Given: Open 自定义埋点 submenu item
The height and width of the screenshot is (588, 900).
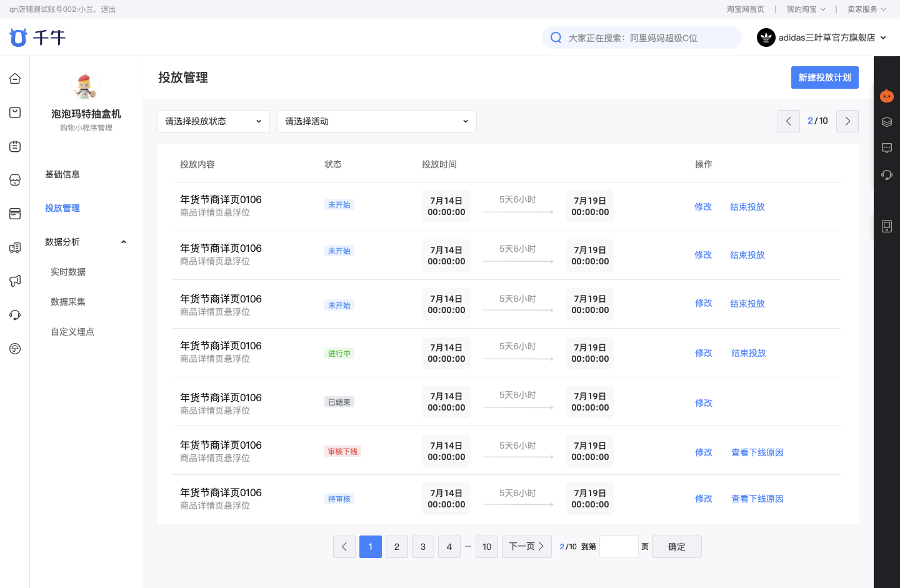Looking at the screenshot, I should click(72, 332).
